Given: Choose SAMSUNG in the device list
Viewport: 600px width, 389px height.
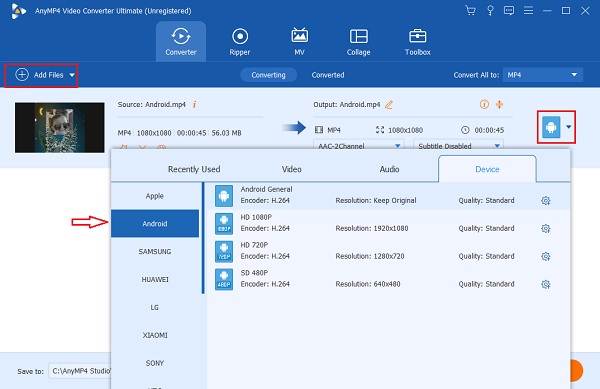Looking at the screenshot, I should (x=155, y=252).
